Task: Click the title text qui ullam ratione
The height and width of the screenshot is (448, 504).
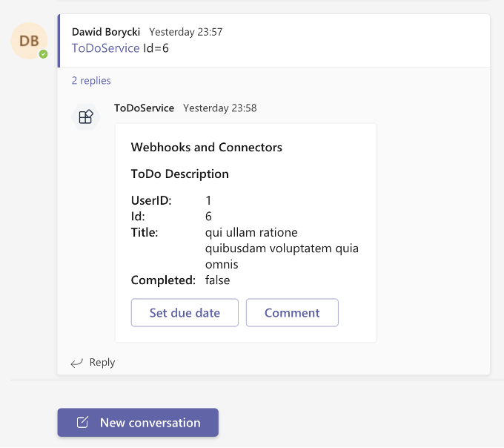Action: 251,232
